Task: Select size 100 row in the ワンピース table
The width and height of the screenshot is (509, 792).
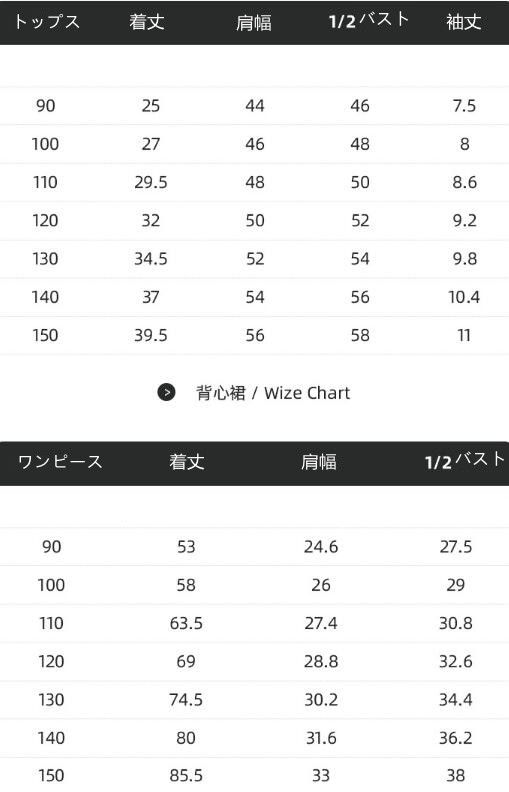Action: coord(254,585)
